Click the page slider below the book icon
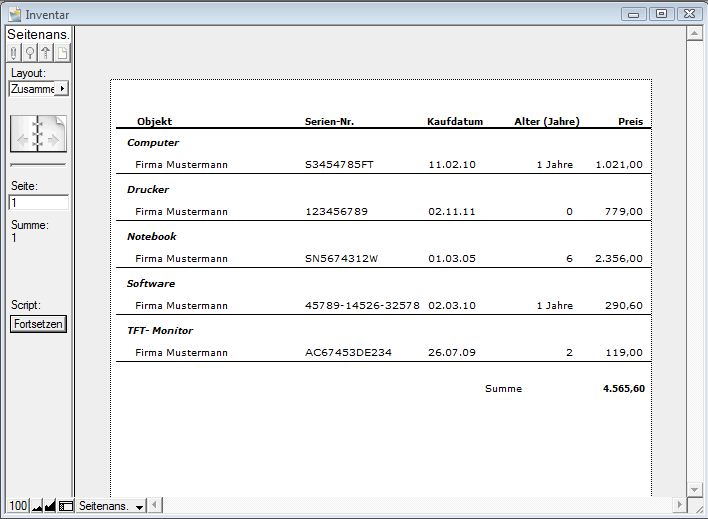 pos(37,163)
